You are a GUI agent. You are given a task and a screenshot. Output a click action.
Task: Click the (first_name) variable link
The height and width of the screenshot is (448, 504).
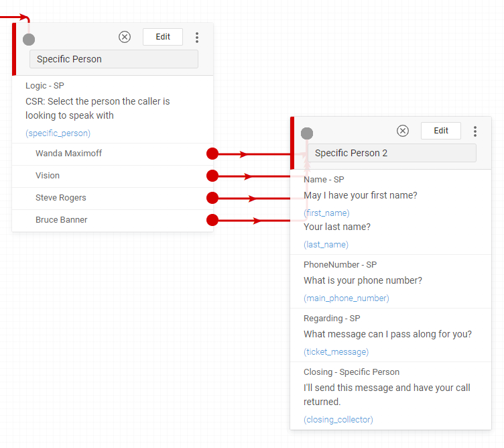326,213
